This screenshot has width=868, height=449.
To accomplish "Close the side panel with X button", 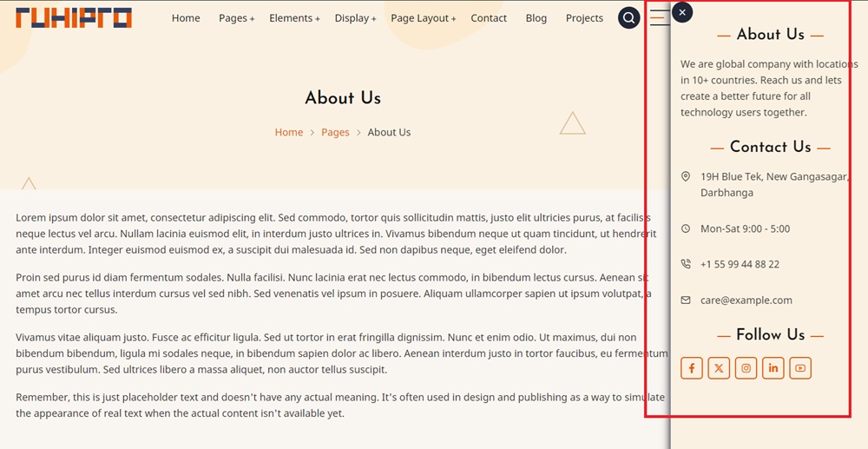I will coord(682,12).
